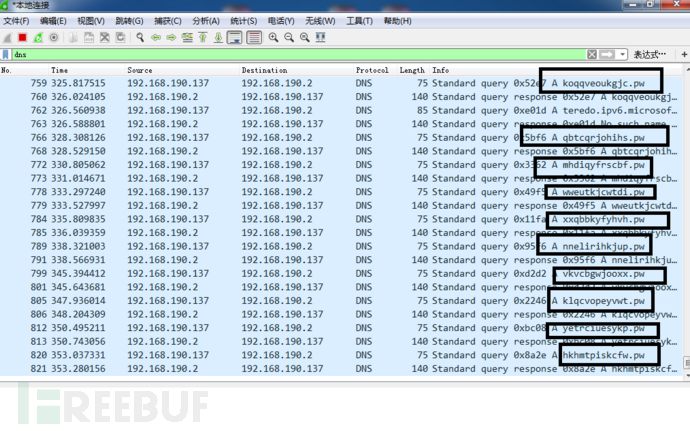Reset text to normal size
Screen dimensions: 690x431
(x=305, y=38)
